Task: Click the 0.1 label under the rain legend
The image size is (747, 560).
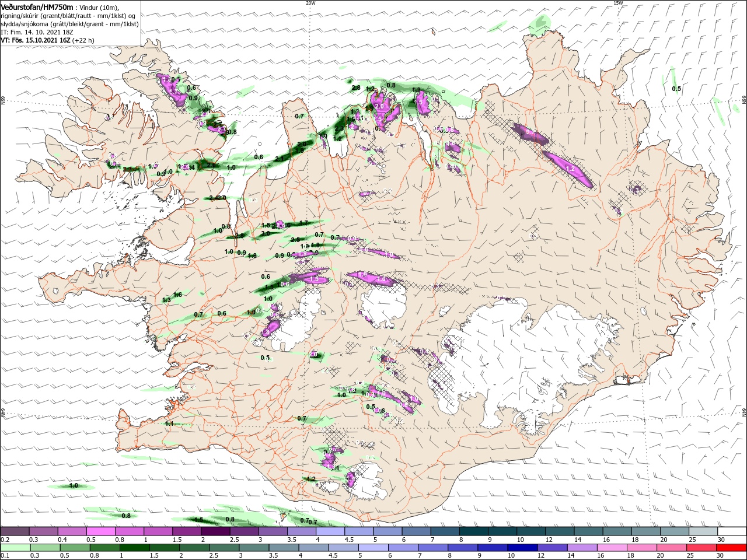Action: coord(5,556)
